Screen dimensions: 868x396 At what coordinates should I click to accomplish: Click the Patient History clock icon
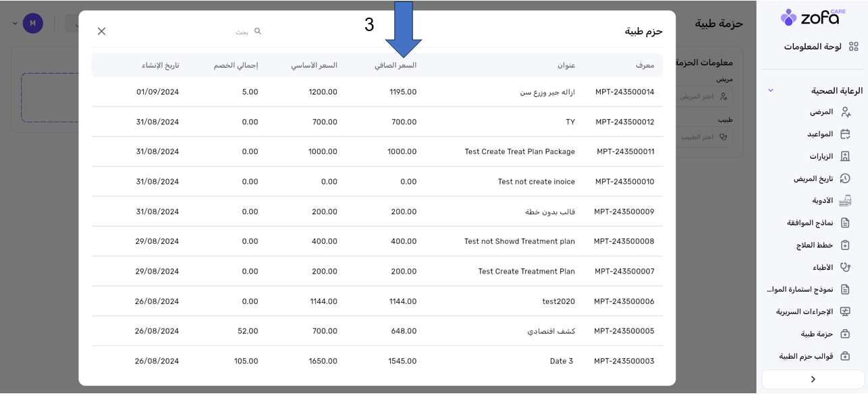845,178
